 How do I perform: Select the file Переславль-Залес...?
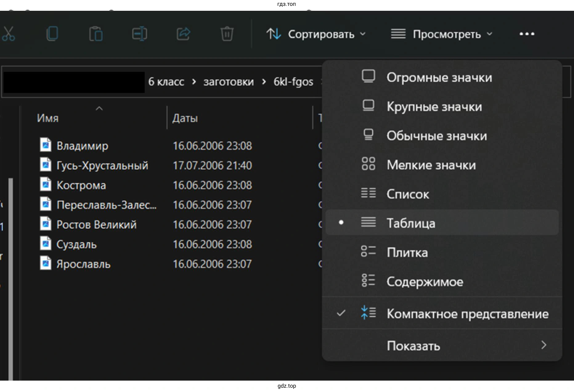click(106, 205)
